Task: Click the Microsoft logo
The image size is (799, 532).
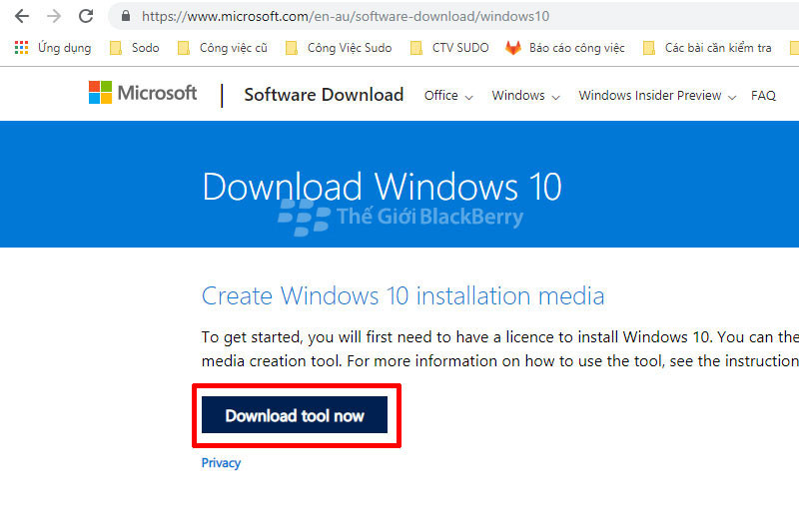Action: pos(143,93)
